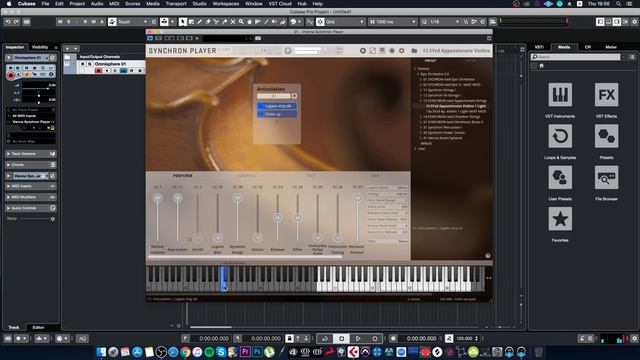The width and height of the screenshot is (640, 360).
Task: Toggle cycle loop in transport bar
Action: tap(324, 338)
